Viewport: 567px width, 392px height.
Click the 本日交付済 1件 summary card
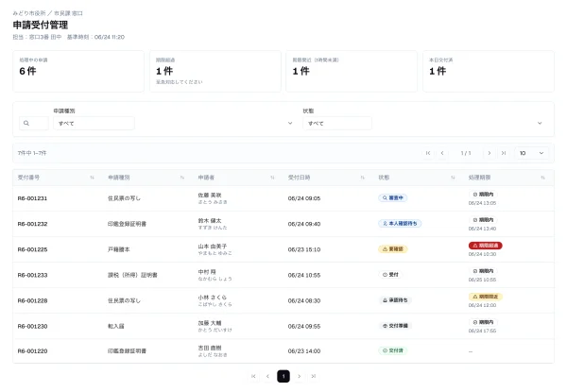click(x=489, y=71)
